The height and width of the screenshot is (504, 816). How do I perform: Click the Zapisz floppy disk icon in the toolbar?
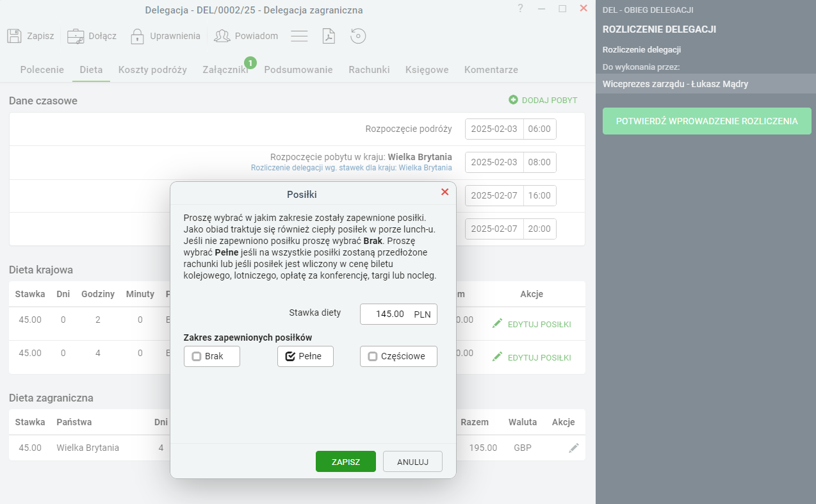pyautogui.click(x=14, y=36)
